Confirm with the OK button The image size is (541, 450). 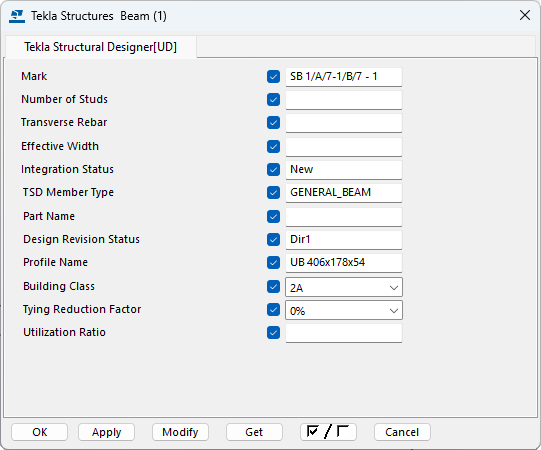(x=39, y=432)
